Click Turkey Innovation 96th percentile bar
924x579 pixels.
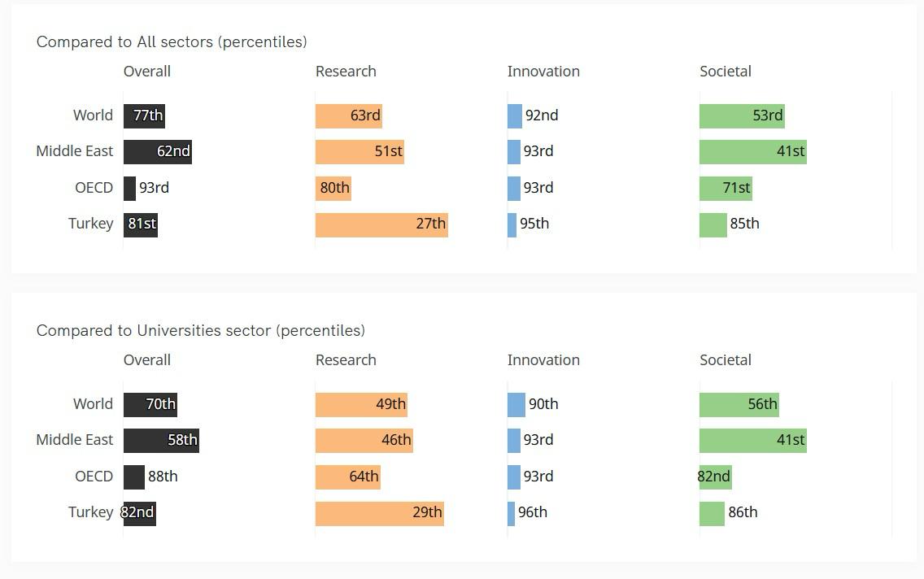512,512
